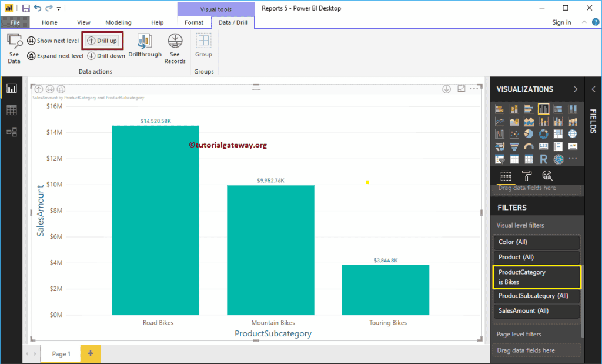The height and width of the screenshot is (364, 602).
Task: Click the Group button in the ribbon
Action: point(203,46)
